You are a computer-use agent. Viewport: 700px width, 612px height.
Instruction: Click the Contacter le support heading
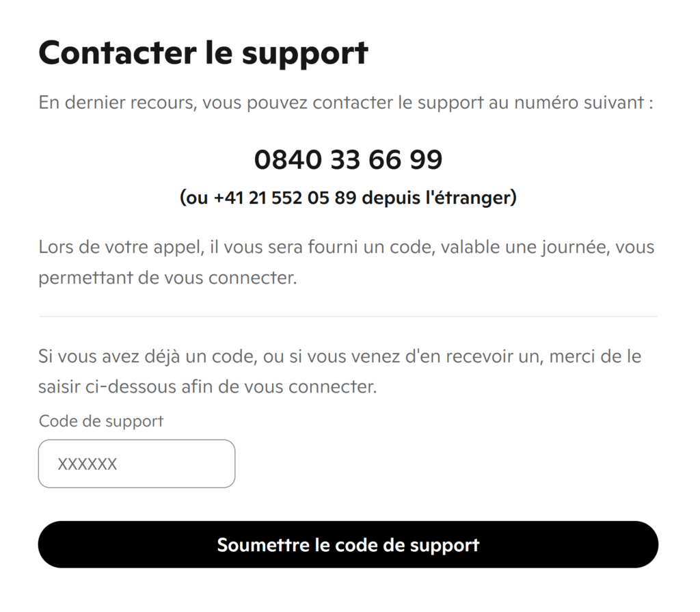tap(203, 53)
